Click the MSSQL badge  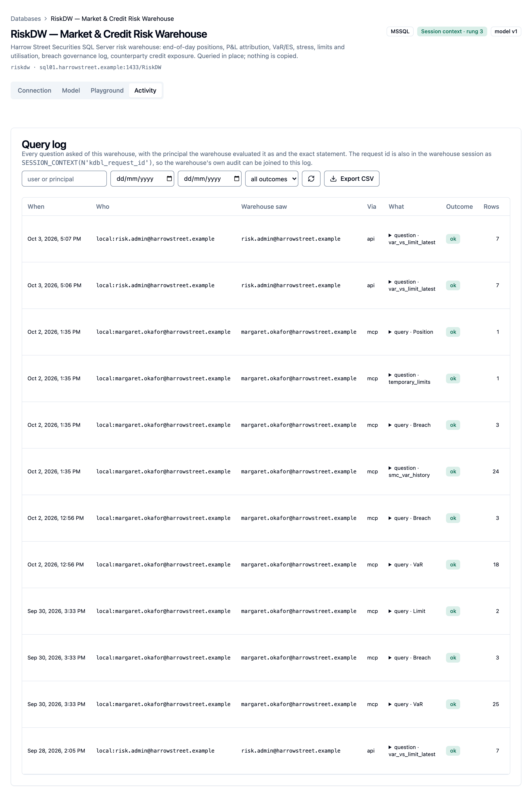coord(400,31)
